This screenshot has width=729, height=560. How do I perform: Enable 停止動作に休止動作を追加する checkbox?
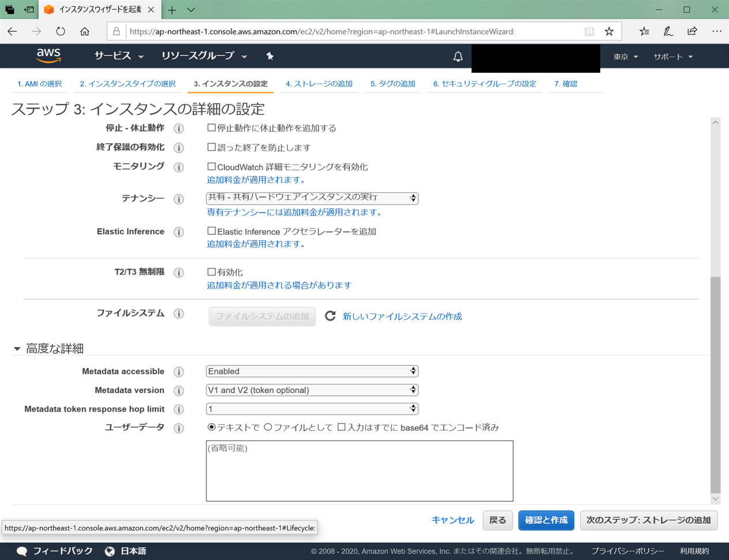pos(211,128)
